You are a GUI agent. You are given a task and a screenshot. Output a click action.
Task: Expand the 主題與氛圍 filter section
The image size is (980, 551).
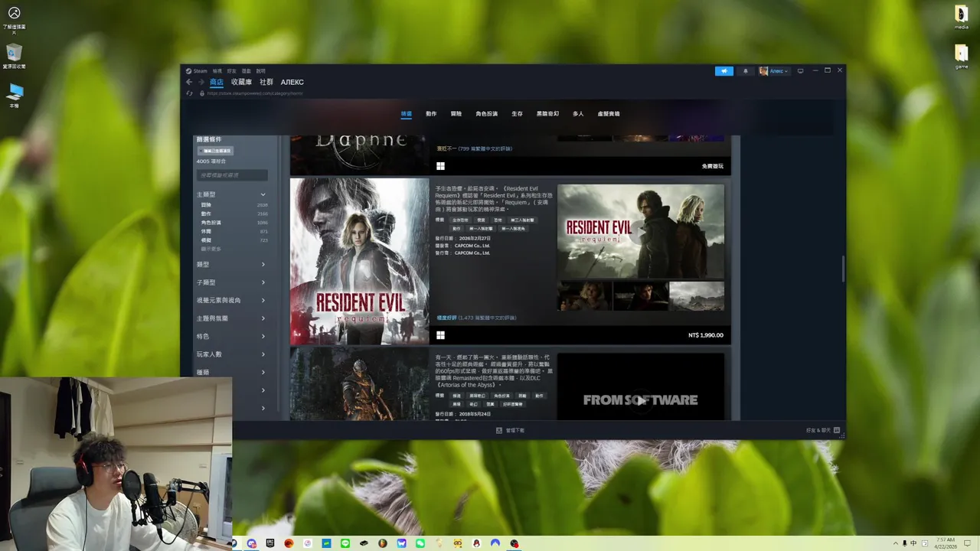tap(231, 318)
